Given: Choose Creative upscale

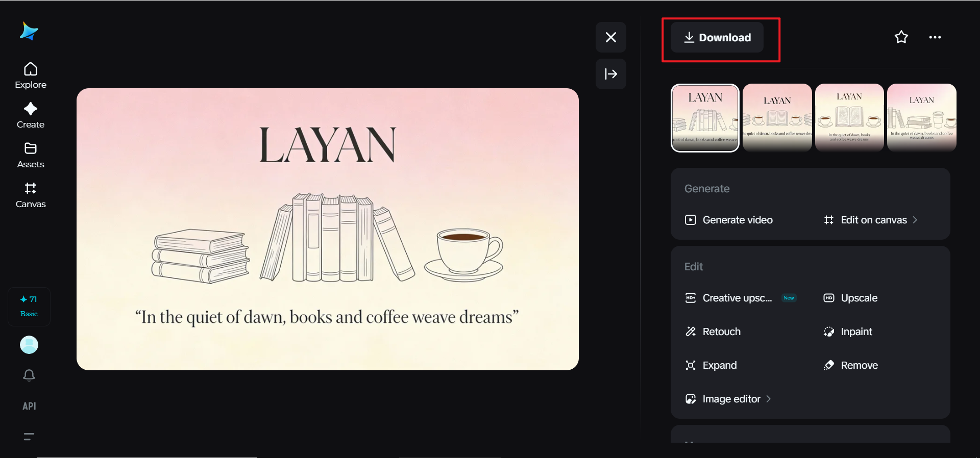Looking at the screenshot, I should click(x=728, y=298).
